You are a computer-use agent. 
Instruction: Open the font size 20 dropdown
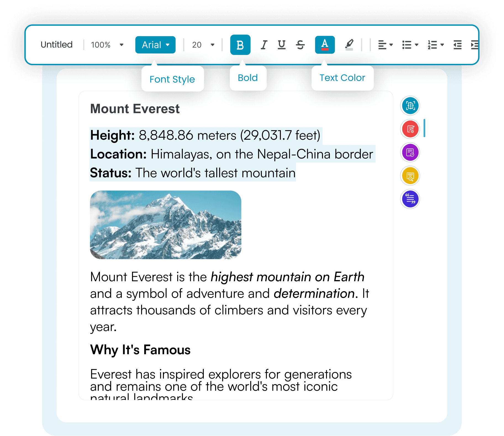click(x=203, y=45)
